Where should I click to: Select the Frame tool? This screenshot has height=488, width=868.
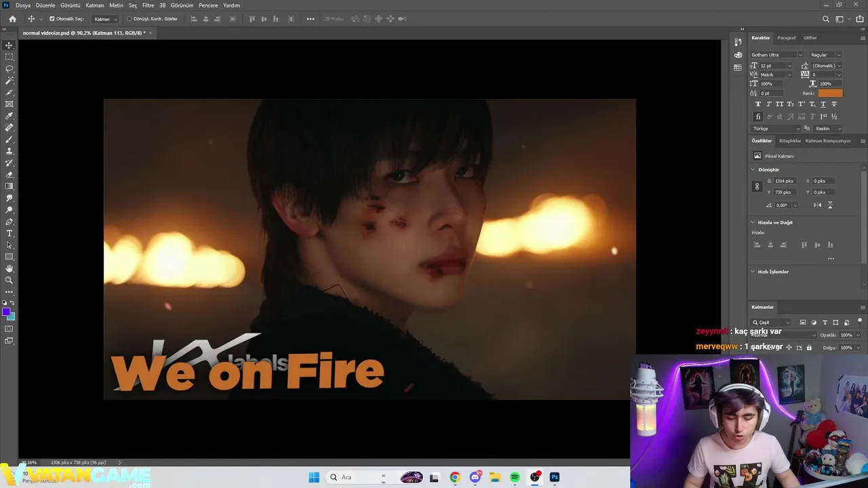(9, 104)
